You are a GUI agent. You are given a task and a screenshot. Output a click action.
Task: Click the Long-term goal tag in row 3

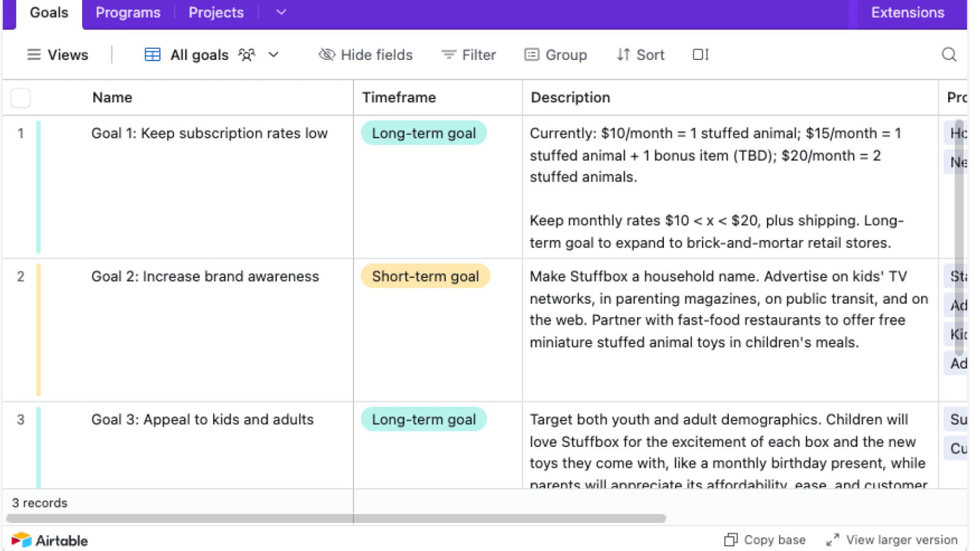click(x=424, y=419)
